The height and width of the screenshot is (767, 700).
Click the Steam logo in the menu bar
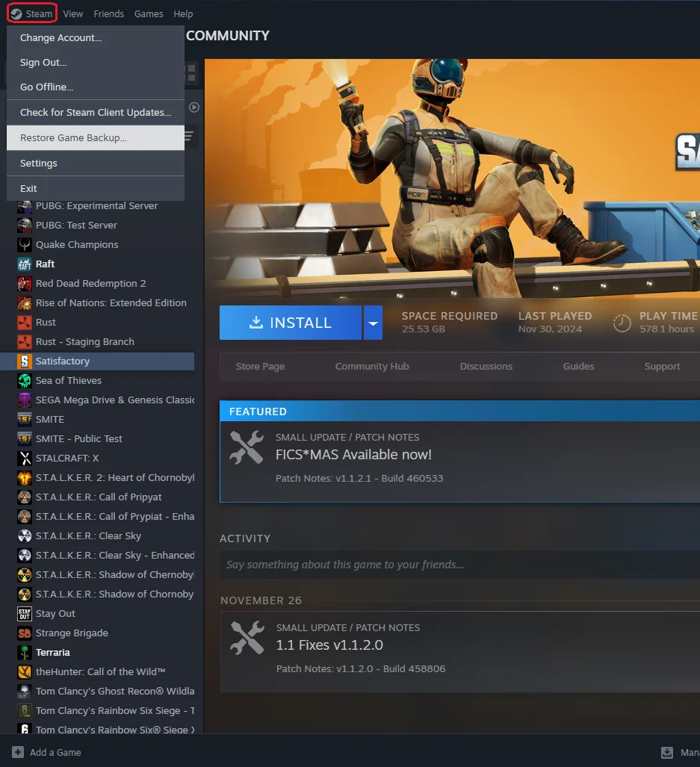click(16, 13)
